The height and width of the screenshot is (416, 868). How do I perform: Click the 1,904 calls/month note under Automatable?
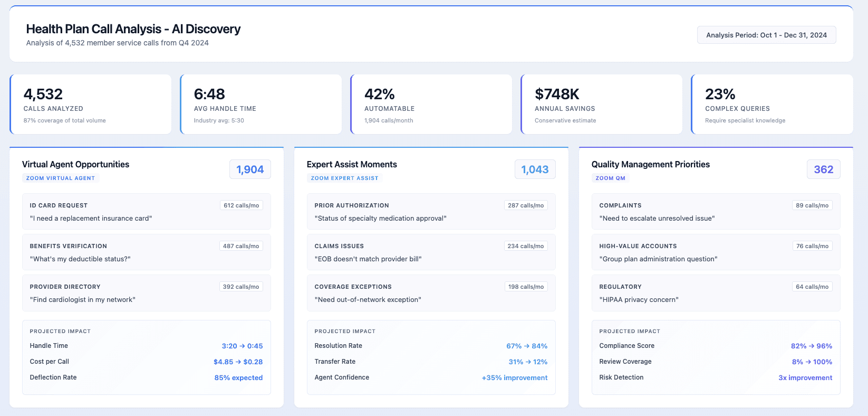(x=389, y=120)
